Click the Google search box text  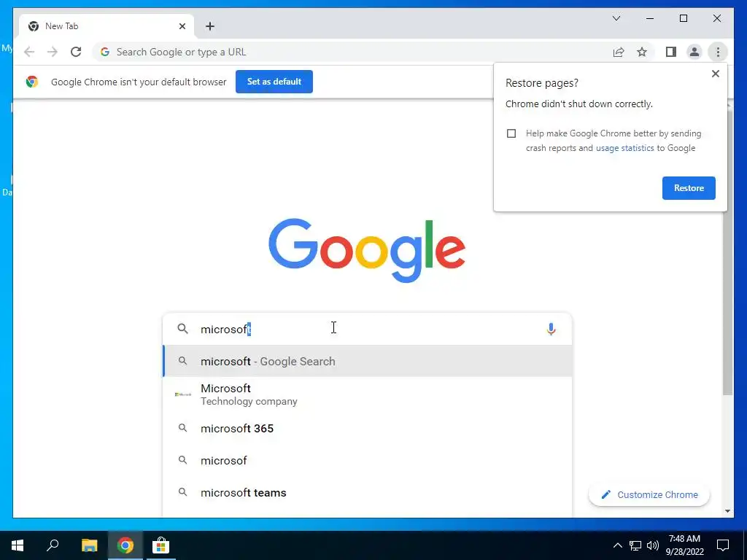(x=225, y=329)
